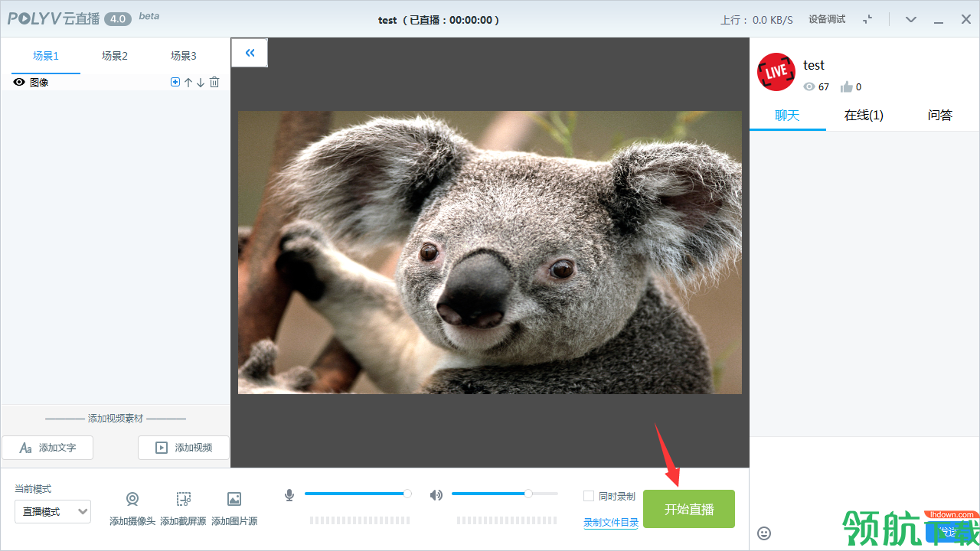Close the POLYV live streaming window
Screen dimensions: 980x551
(965, 19)
